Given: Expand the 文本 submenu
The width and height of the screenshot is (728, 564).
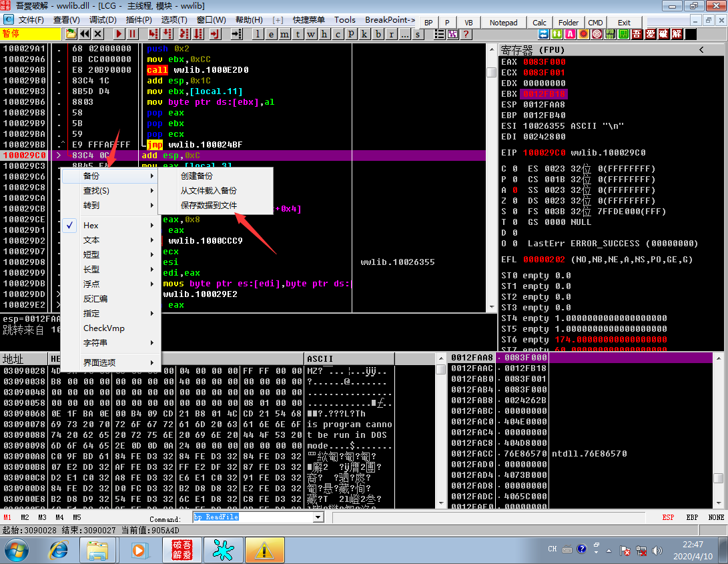Looking at the screenshot, I should click(x=111, y=240).
